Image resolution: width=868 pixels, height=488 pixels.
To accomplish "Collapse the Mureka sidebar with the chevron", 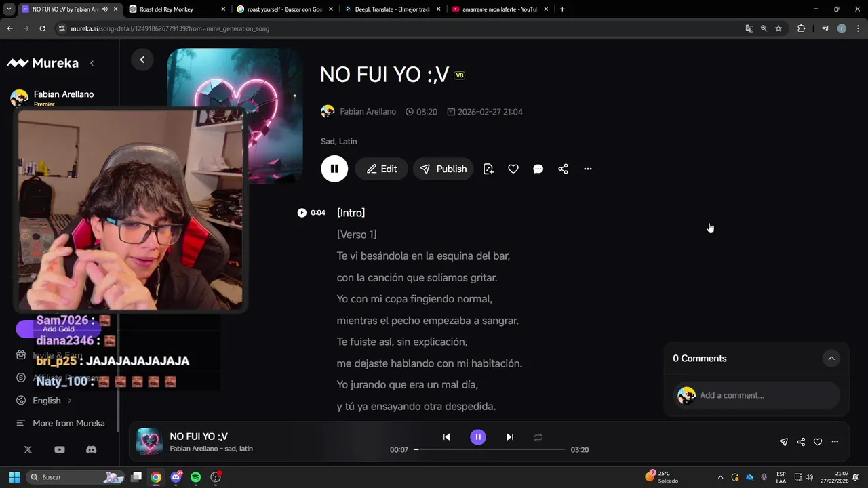I will 92,63.
